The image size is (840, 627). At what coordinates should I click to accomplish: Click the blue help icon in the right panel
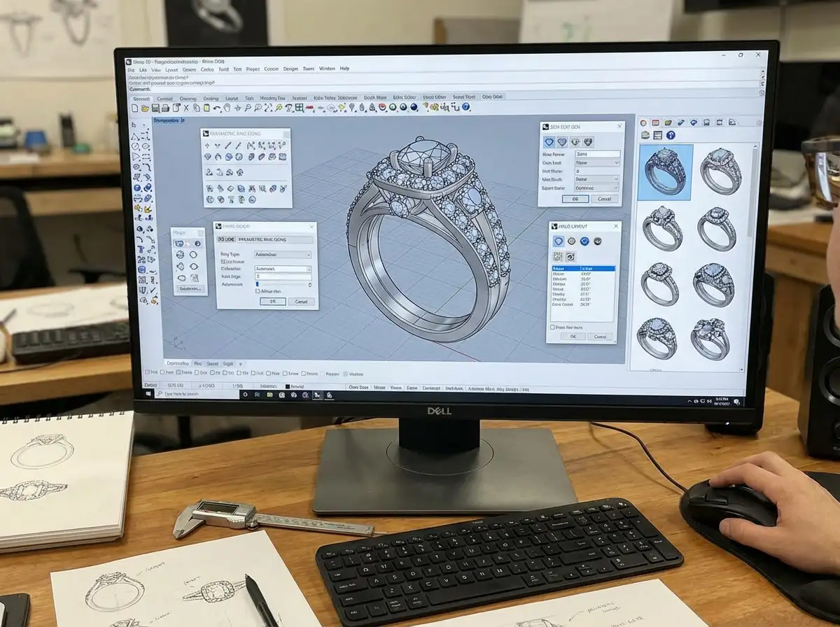(670, 135)
